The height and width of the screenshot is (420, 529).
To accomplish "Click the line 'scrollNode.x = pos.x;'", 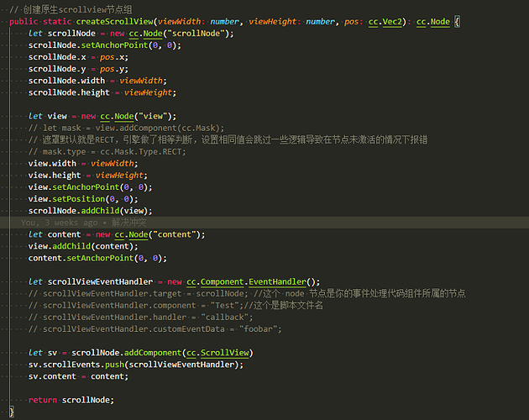I will click(78, 57).
